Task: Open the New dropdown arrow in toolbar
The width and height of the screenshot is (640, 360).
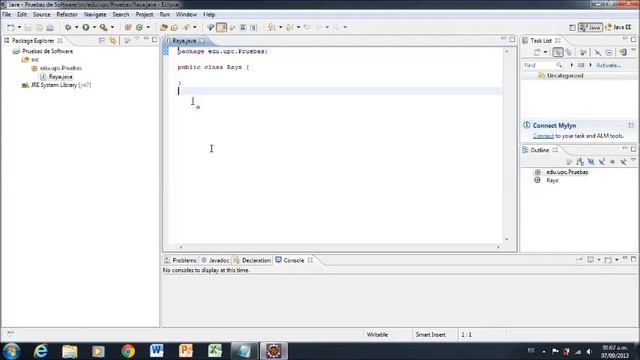Action: click(19, 27)
